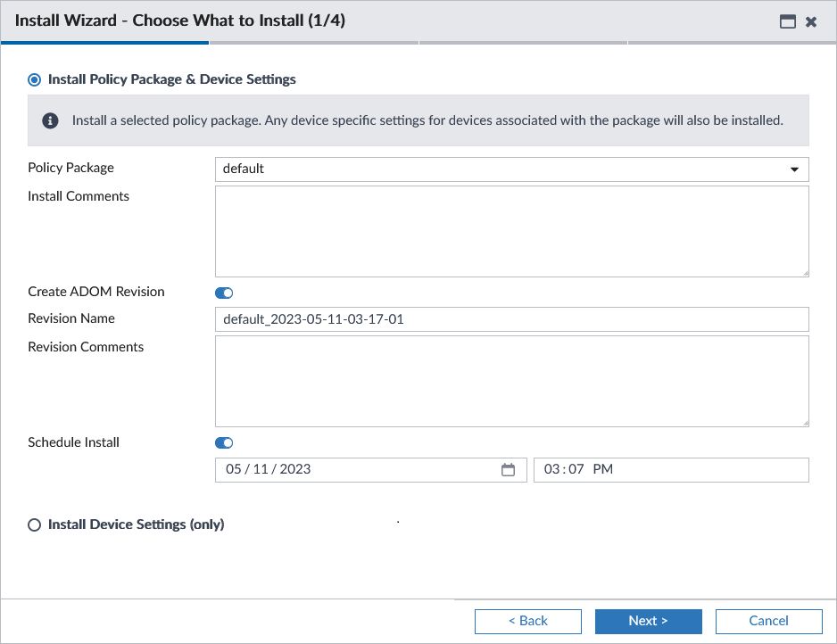This screenshot has height=644, width=837.
Task: Close the Install Wizard with the X icon
Action: point(811,21)
